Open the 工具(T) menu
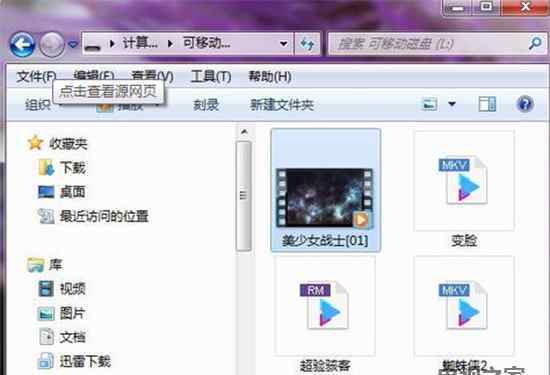Image resolution: width=550 pixels, height=375 pixels. point(211,76)
